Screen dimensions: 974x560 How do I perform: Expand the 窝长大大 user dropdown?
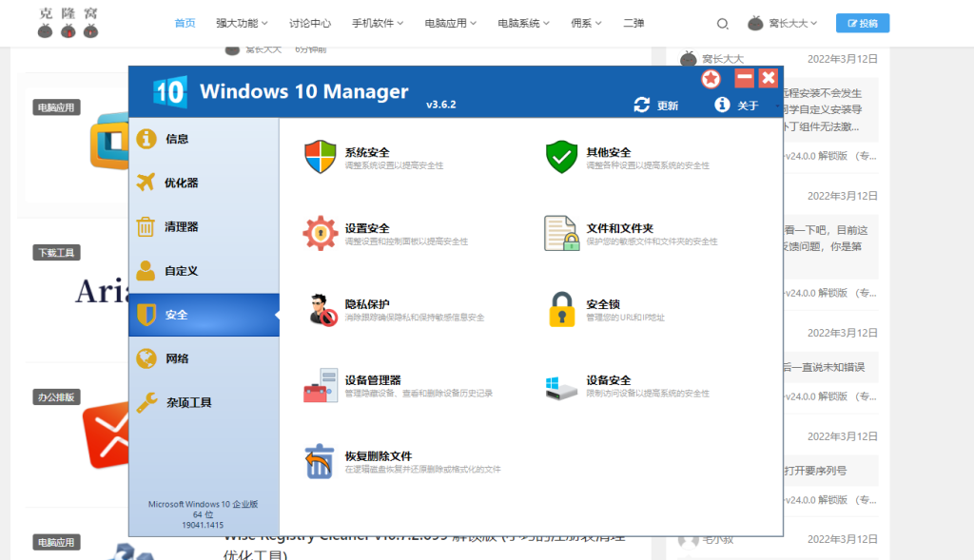(x=792, y=23)
